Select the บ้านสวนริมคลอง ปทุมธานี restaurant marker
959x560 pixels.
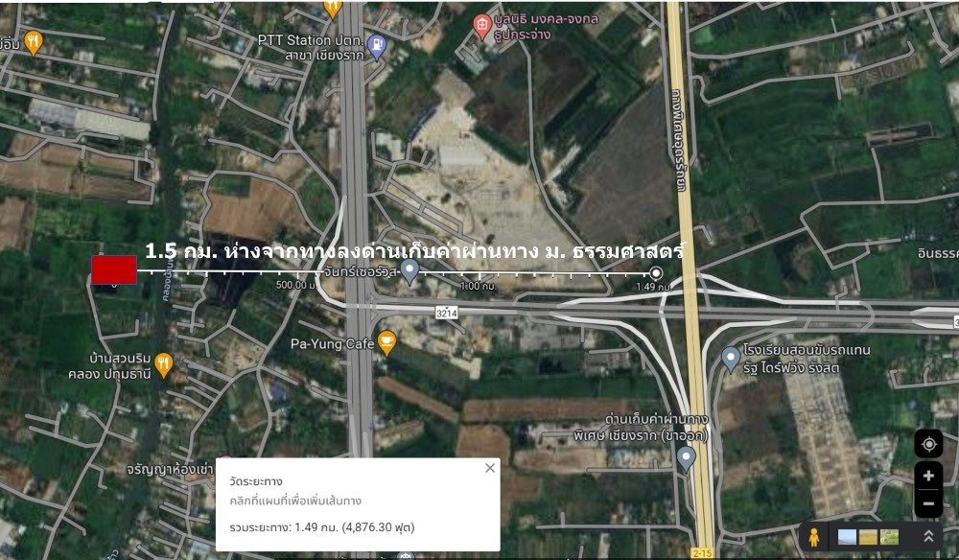click(x=163, y=364)
